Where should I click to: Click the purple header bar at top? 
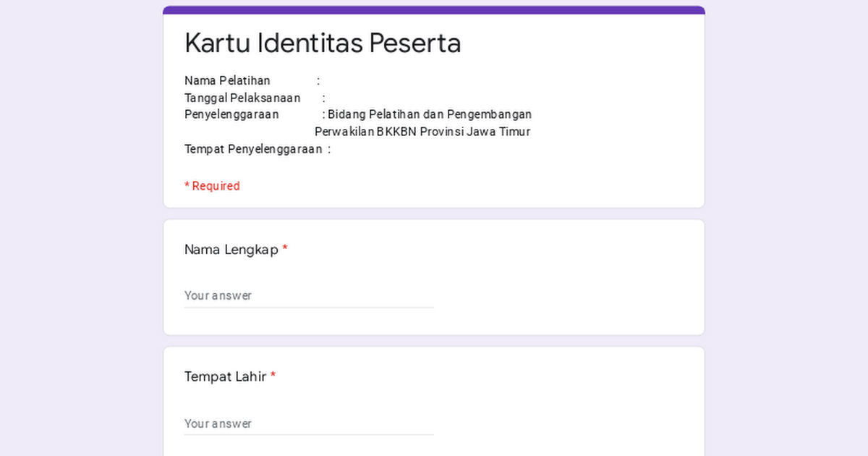(x=433, y=9)
